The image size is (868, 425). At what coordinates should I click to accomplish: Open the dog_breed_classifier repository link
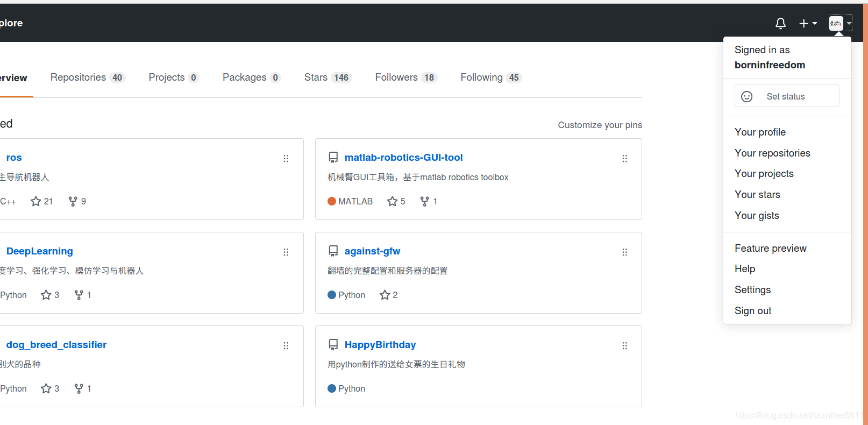[56, 344]
